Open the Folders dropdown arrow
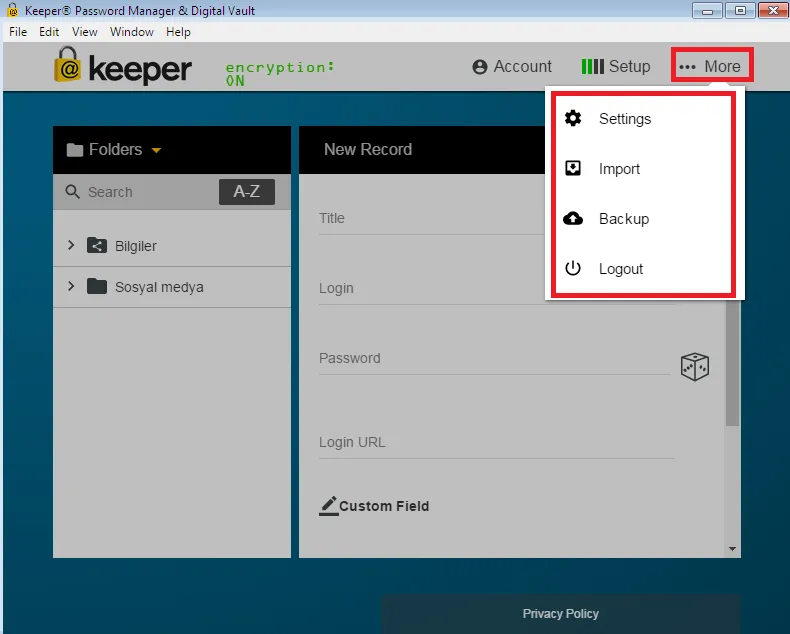 click(156, 150)
